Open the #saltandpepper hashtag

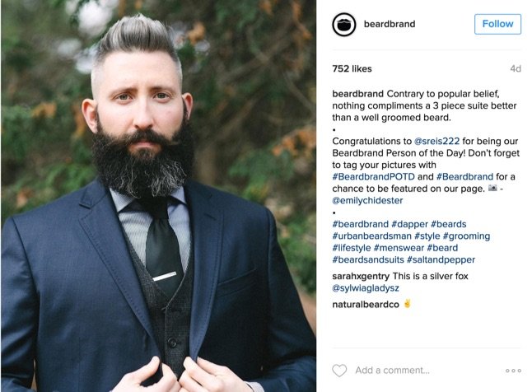coord(441,259)
